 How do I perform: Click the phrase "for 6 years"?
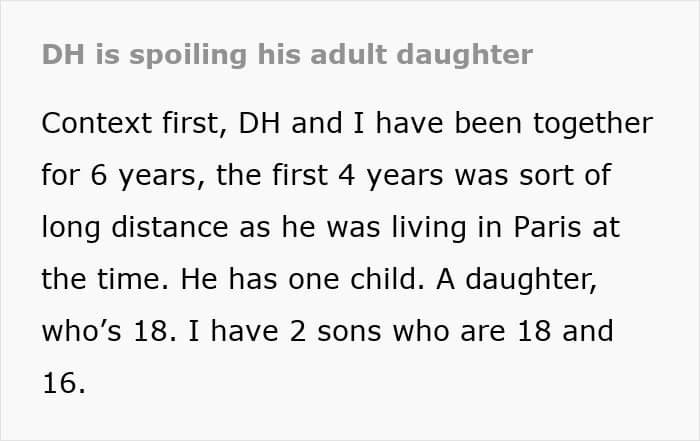pyautogui.click(x=110, y=175)
